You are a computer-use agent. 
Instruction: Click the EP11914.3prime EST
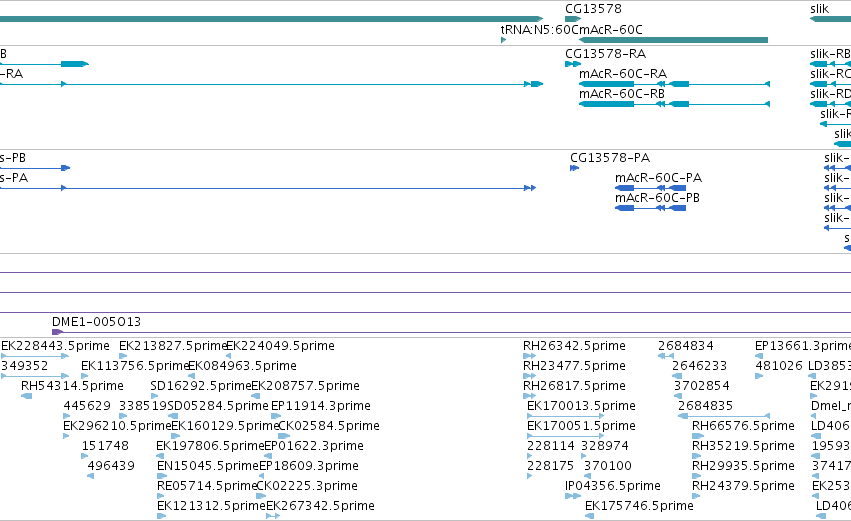321,406
